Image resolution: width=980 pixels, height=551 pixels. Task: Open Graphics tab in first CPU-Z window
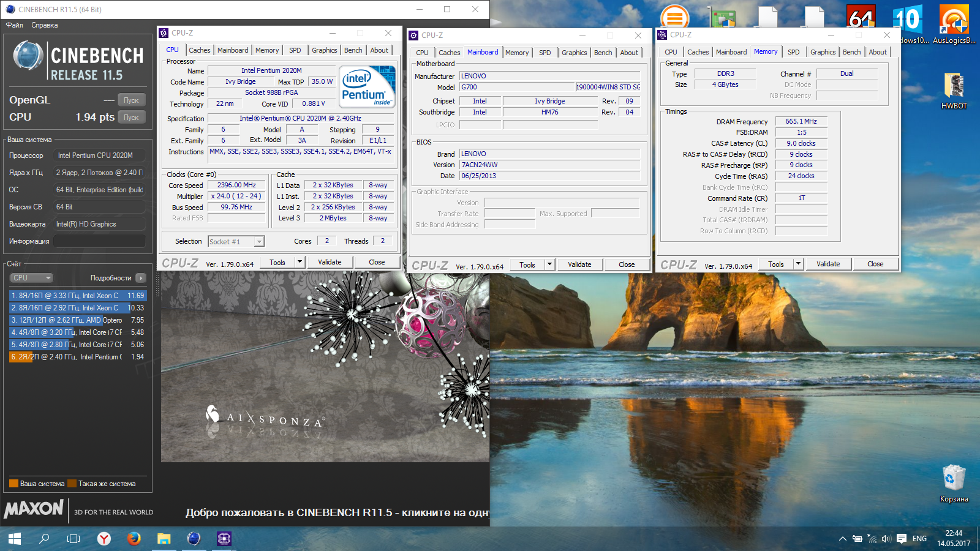[325, 50]
